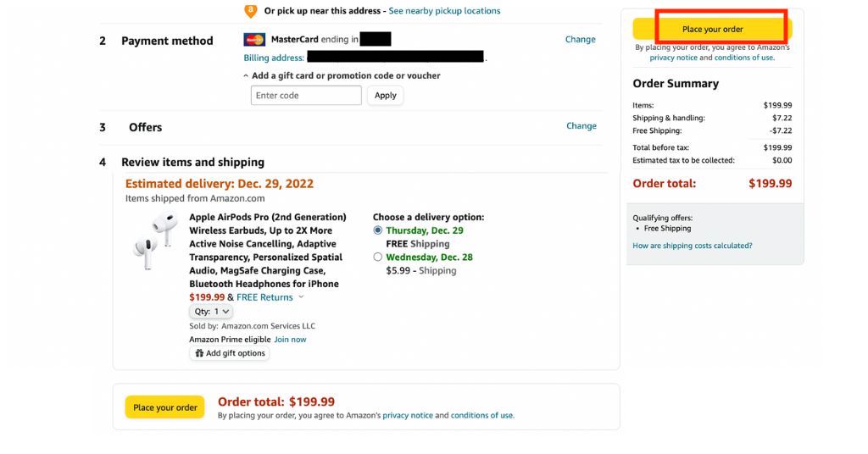
Task: Click the Apply promotion code button
Action: (386, 96)
